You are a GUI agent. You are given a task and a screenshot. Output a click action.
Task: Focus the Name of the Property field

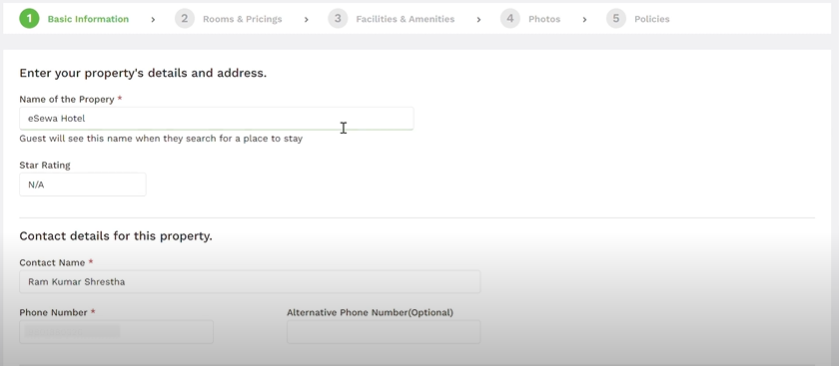coord(216,118)
